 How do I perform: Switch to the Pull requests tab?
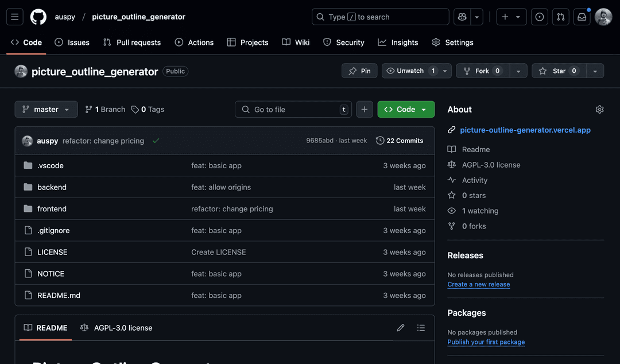click(x=132, y=42)
